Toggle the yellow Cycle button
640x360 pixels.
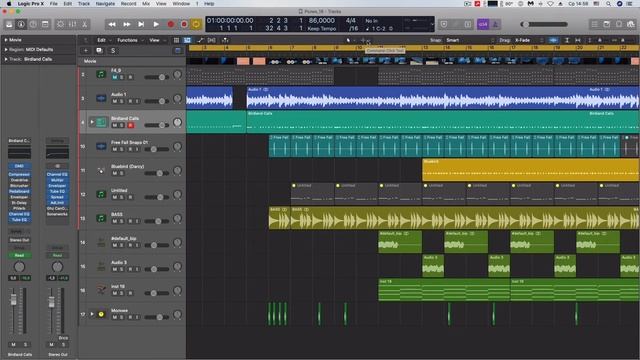[x=196, y=24]
